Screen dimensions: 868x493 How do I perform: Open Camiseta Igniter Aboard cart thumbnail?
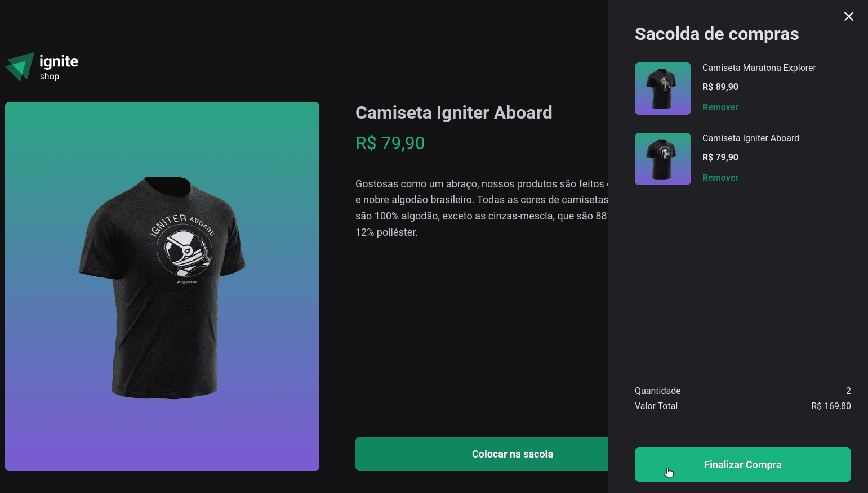pos(663,159)
